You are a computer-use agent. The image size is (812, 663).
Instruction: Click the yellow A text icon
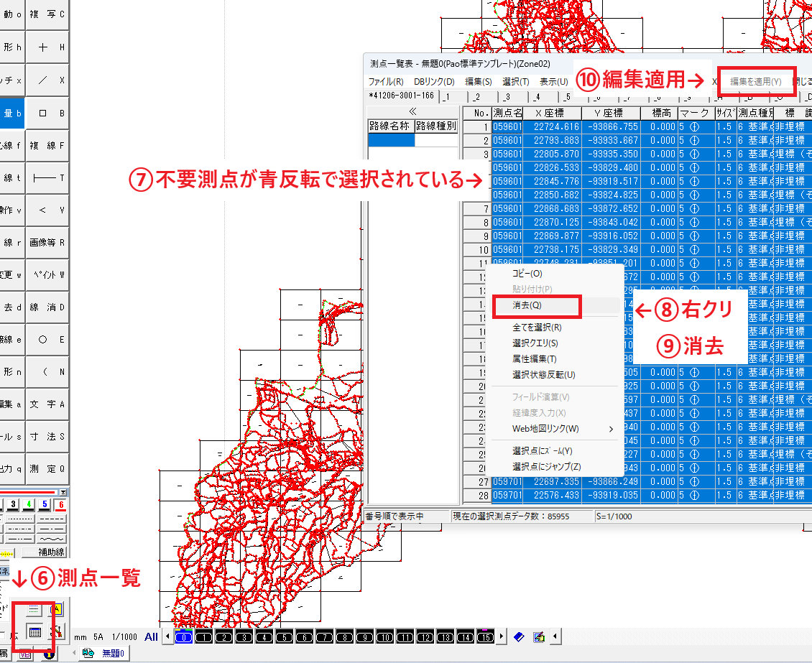click(x=57, y=609)
